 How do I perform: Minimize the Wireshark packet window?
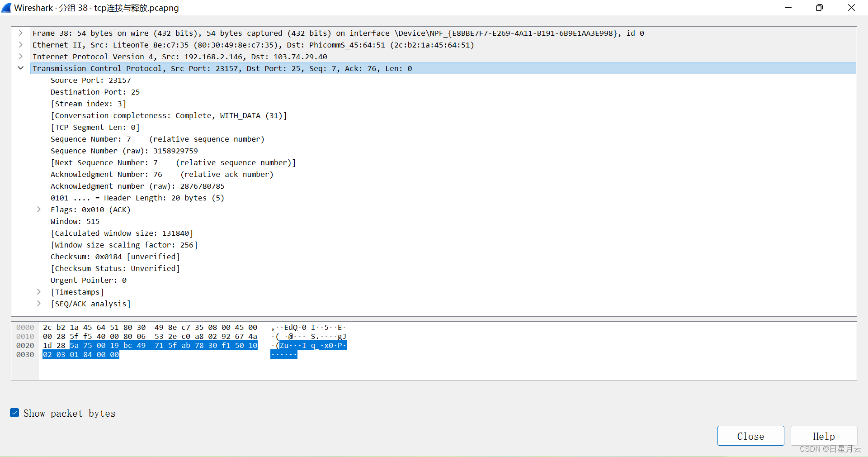tap(788, 8)
